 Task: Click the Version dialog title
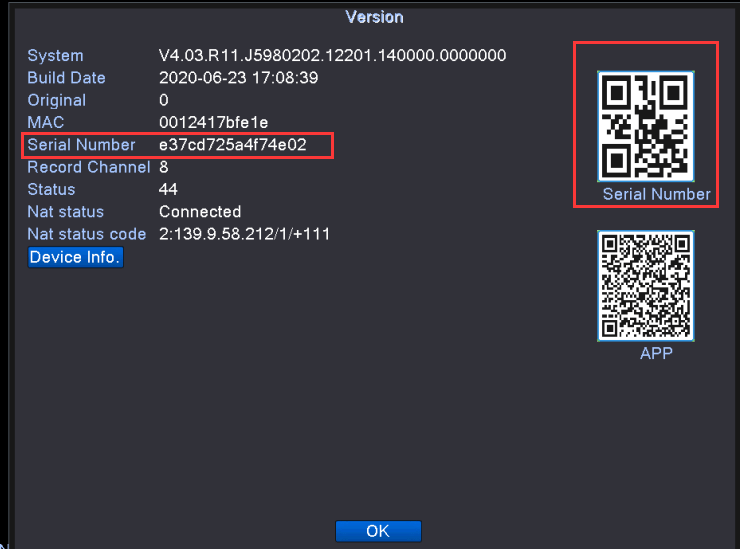(x=374, y=17)
